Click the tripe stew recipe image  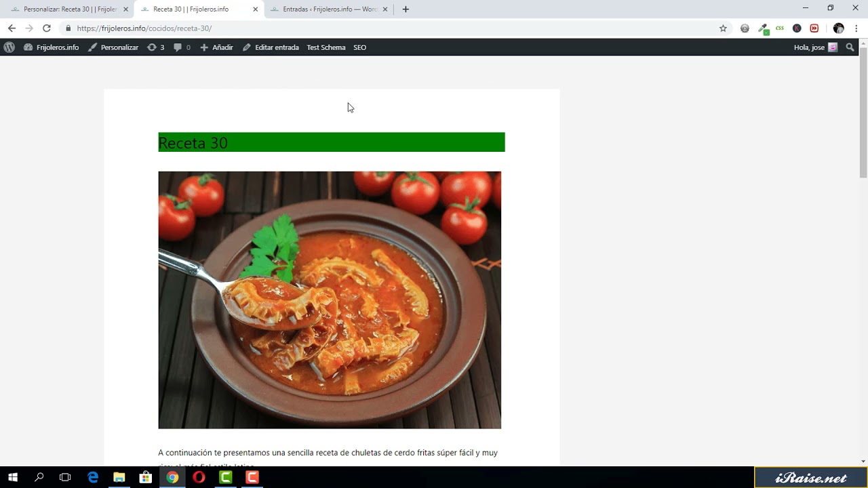click(330, 300)
